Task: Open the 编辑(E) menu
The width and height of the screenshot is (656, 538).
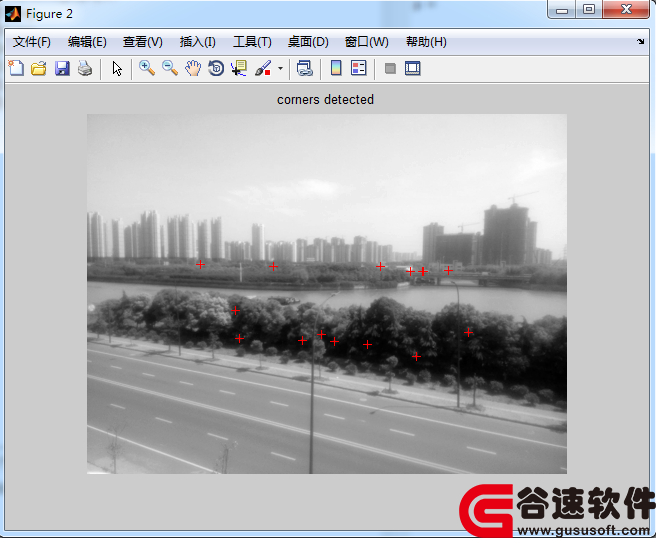Action: 87,42
